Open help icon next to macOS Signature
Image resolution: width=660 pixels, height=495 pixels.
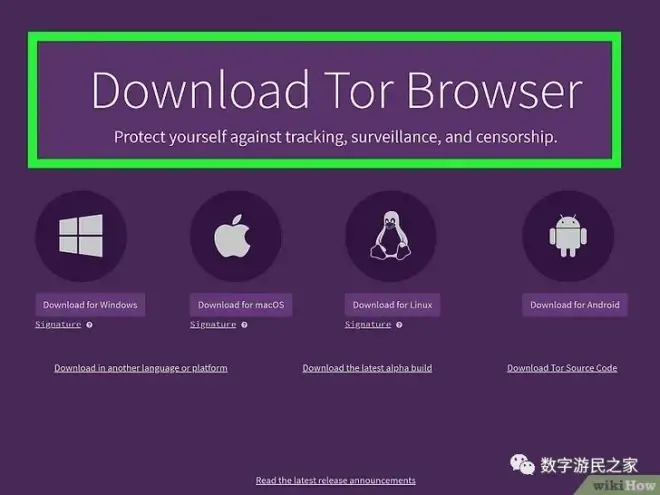pyautogui.click(x=244, y=325)
